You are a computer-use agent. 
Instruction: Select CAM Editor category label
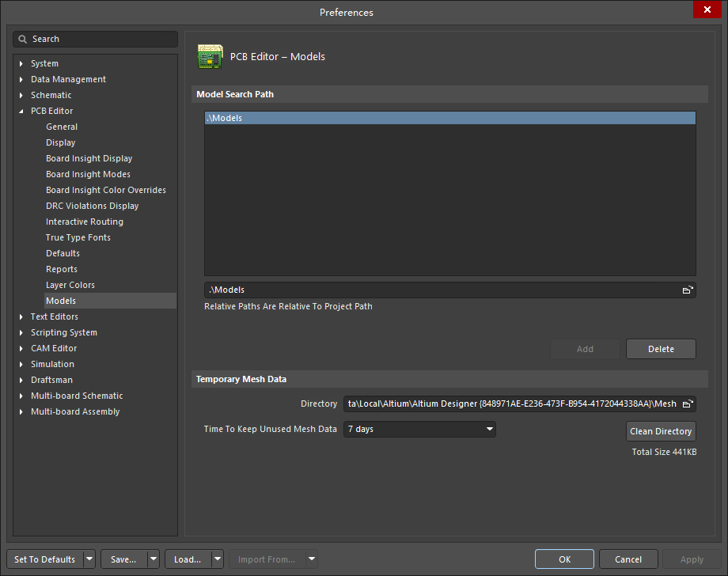point(54,348)
